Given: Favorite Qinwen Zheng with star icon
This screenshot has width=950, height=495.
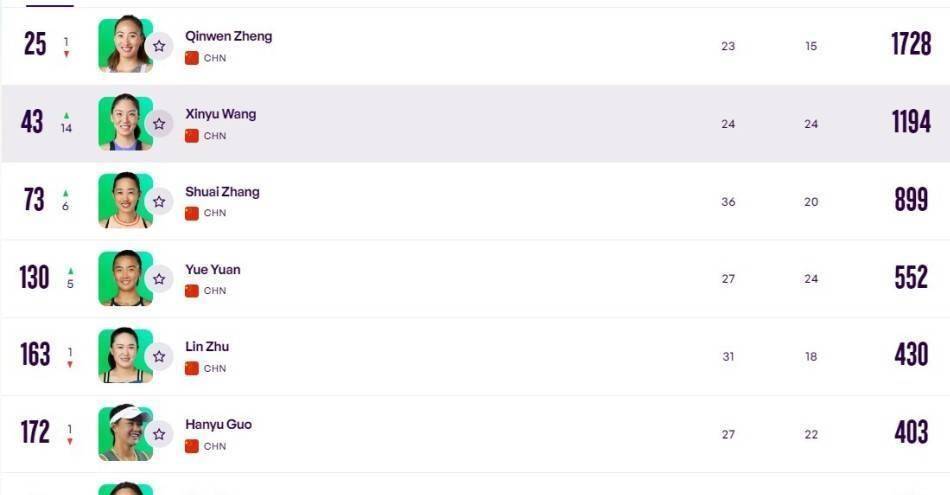Looking at the screenshot, I should pyautogui.click(x=159, y=46).
